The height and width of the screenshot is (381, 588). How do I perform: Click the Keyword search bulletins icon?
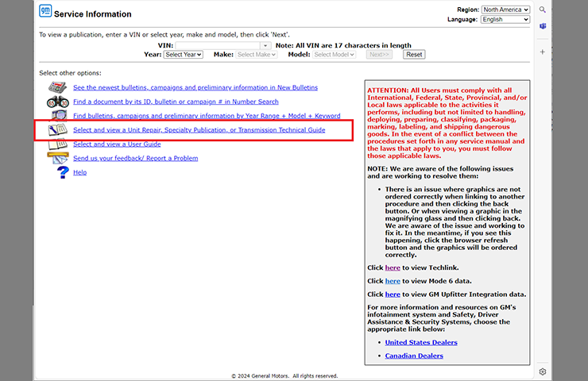[x=59, y=115]
